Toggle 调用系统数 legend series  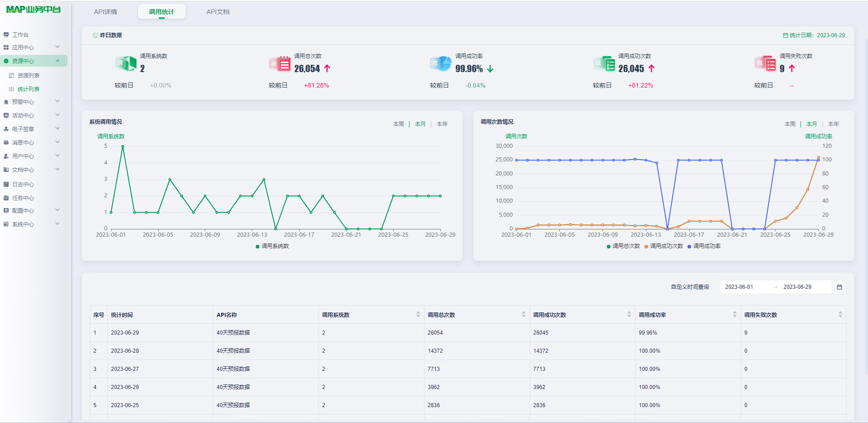coord(272,246)
